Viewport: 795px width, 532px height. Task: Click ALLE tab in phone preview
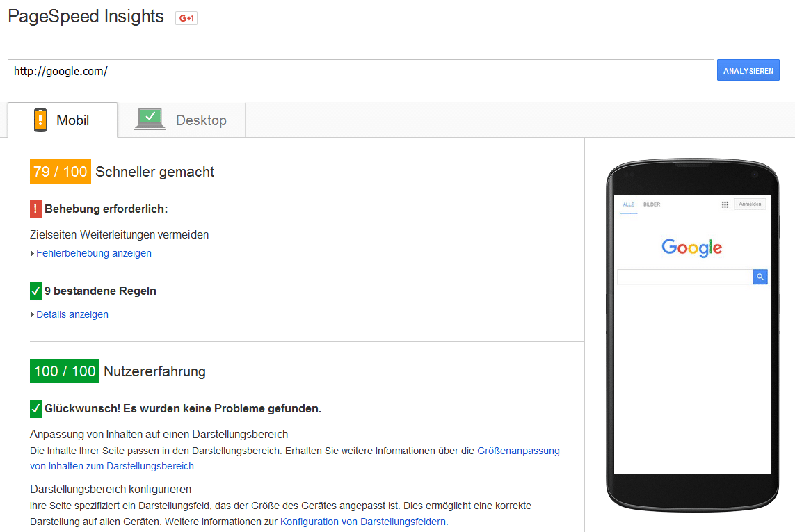pyautogui.click(x=629, y=204)
